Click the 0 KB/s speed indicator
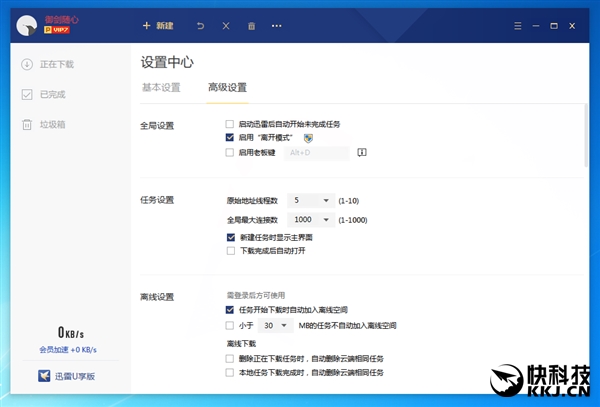Image resolution: width=600 pixels, height=407 pixels. point(71,332)
